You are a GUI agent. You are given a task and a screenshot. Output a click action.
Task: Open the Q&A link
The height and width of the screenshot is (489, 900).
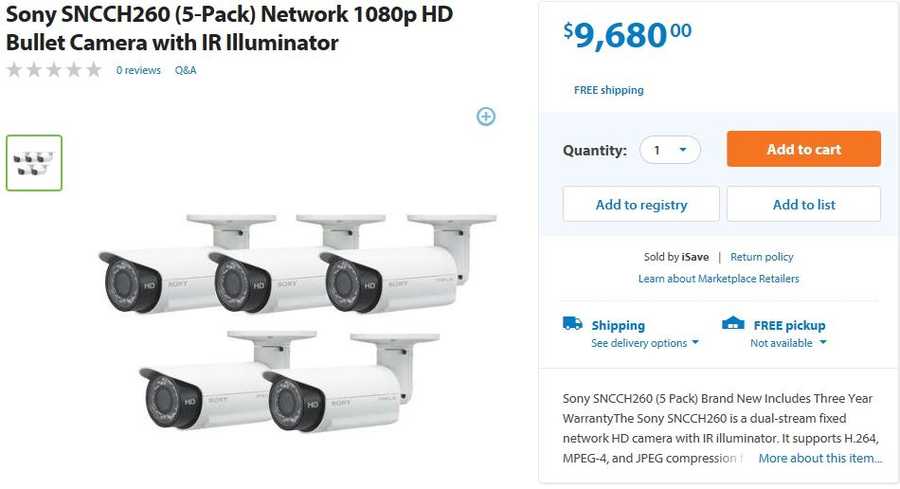pyautogui.click(x=186, y=70)
